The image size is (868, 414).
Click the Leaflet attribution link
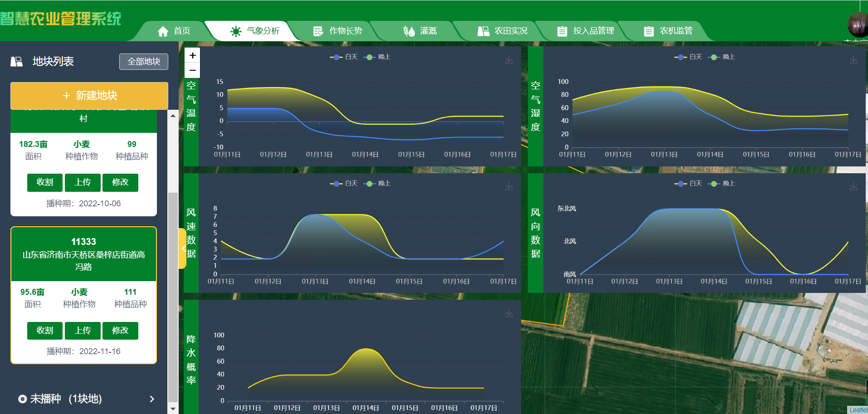[858, 410]
